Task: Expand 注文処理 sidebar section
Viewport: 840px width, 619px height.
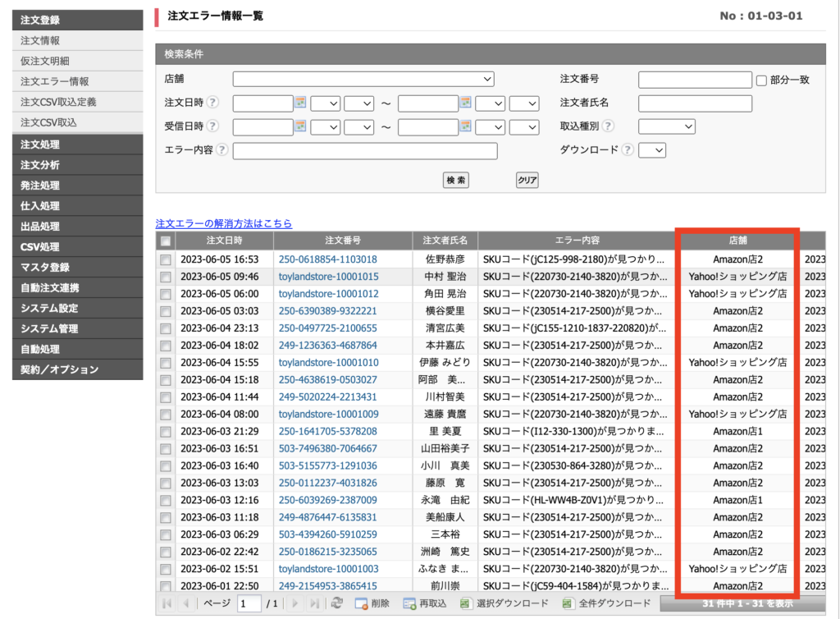Action: 78,144
